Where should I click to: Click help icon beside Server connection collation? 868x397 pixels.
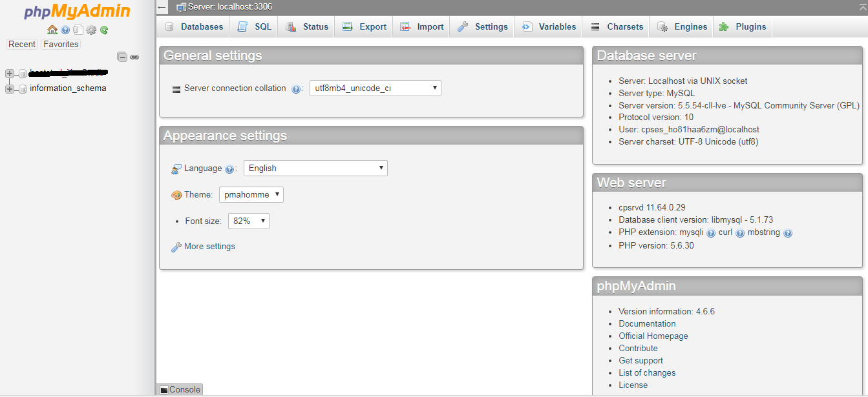(296, 89)
